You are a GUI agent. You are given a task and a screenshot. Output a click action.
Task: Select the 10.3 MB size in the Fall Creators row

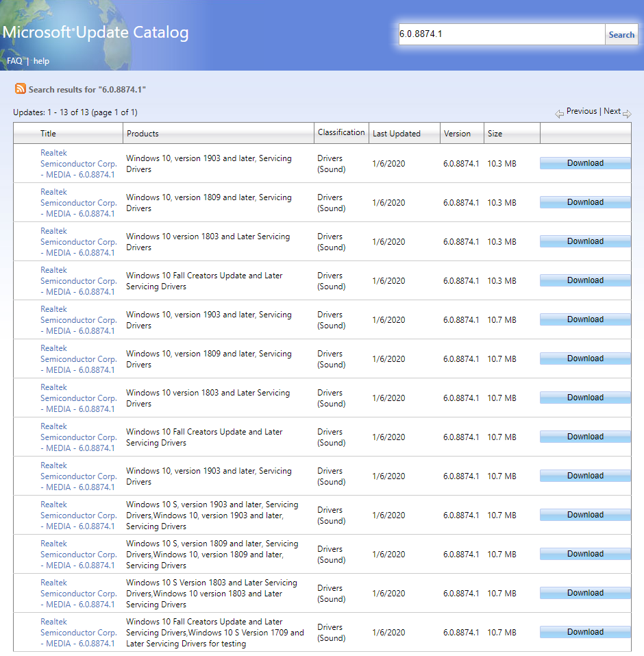click(x=501, y=281)
